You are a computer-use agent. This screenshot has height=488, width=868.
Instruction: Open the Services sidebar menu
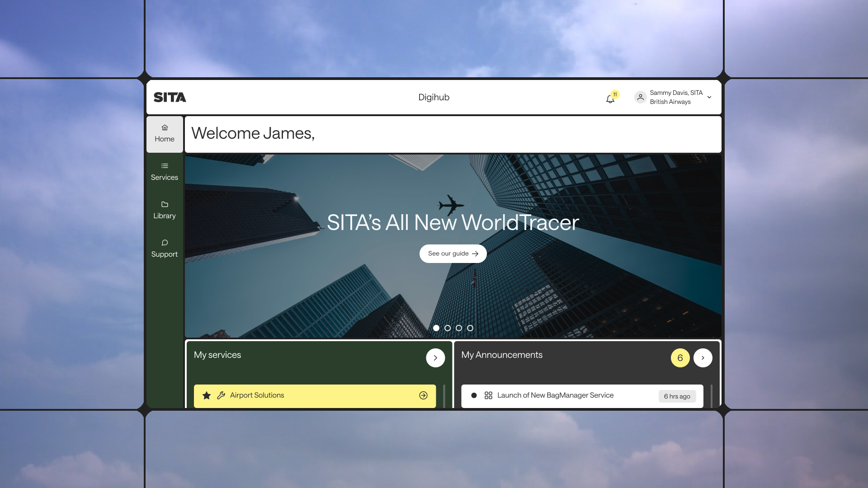pos(165,172)
